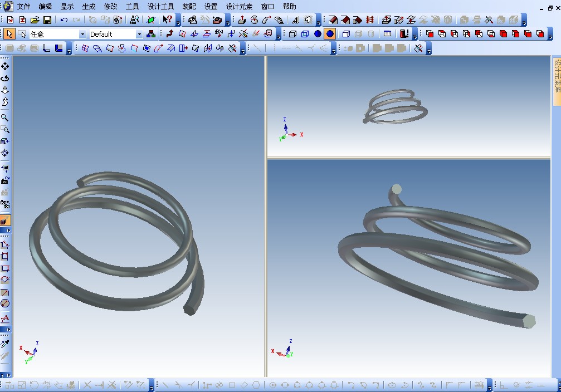
Task: Click the pan four-arrow camera tool
Action: pyautogui.click(x=5, y=66)
